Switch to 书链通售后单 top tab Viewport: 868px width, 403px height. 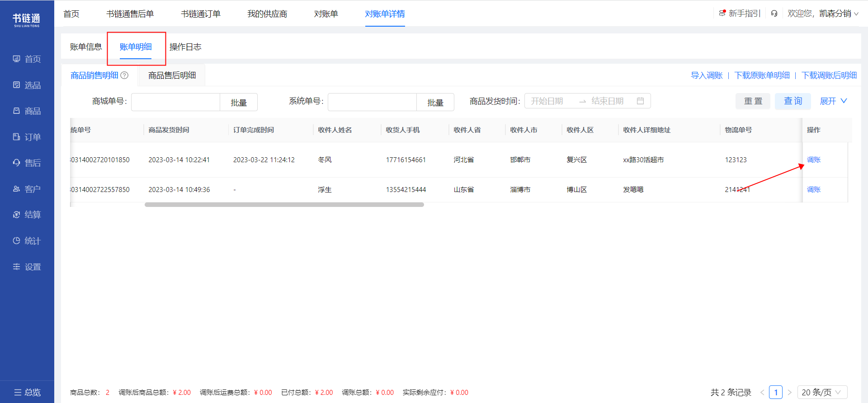130,14
